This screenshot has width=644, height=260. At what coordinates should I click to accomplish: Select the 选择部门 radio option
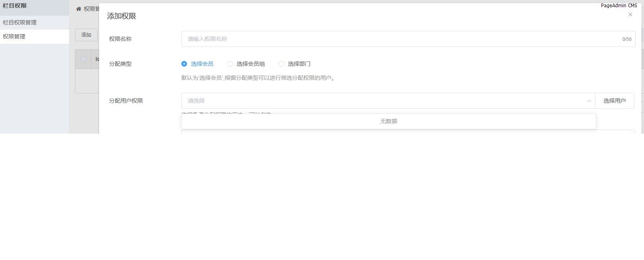click(294, 64)
